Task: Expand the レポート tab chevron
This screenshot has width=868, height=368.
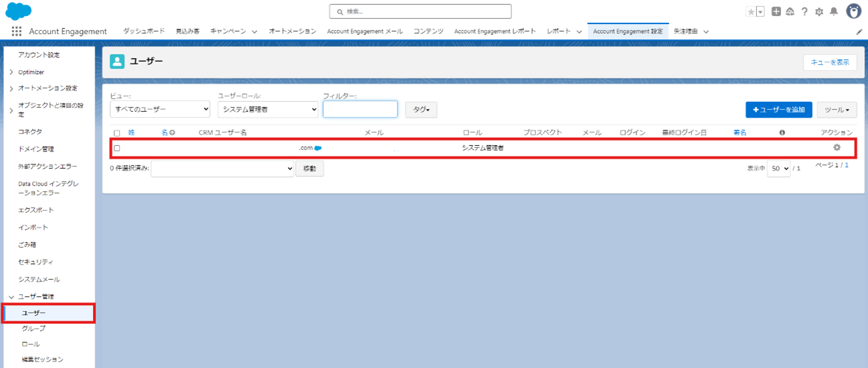Action: point(579,31)
